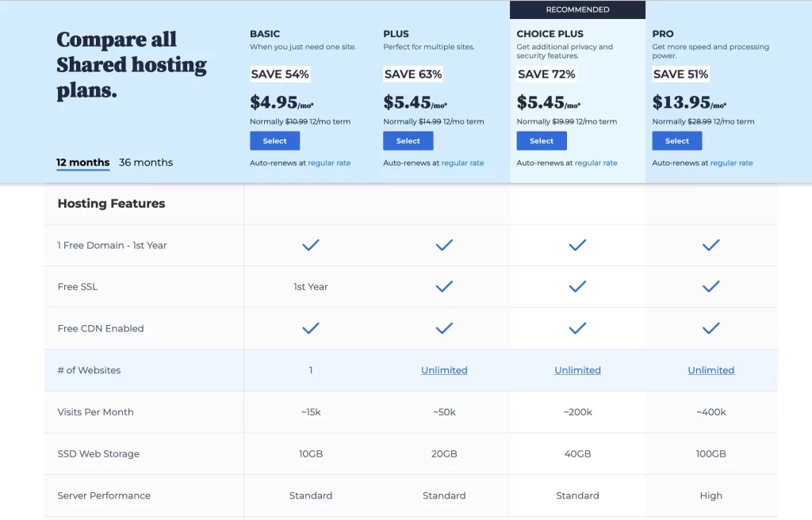The image size is (812, 520).
Task: Select the Pro plan at $13.95
Action: point(677,141)
